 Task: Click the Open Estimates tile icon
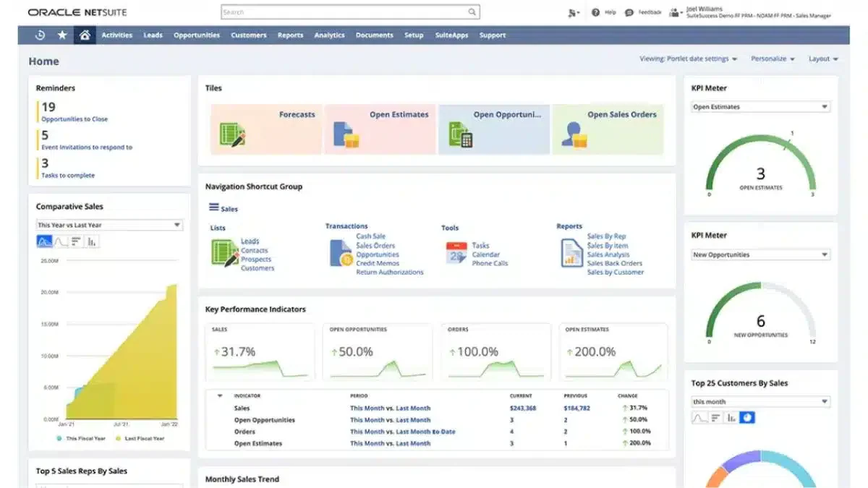(346, 135)
